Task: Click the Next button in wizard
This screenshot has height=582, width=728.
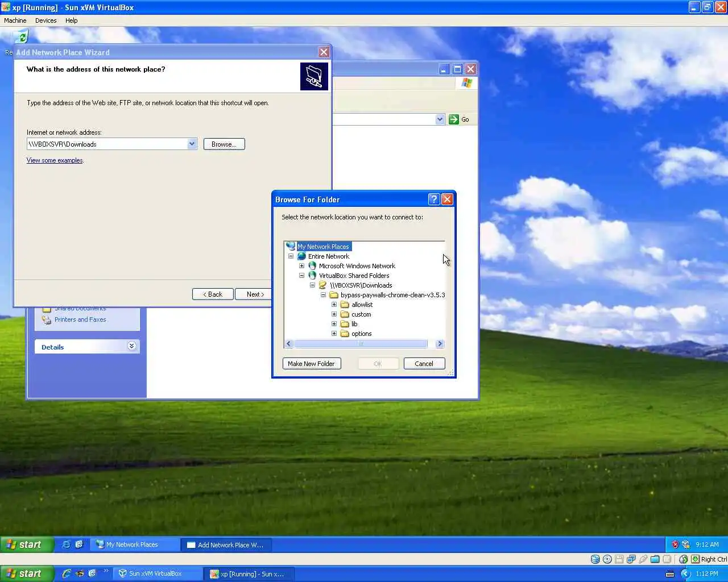Action: 255,294
